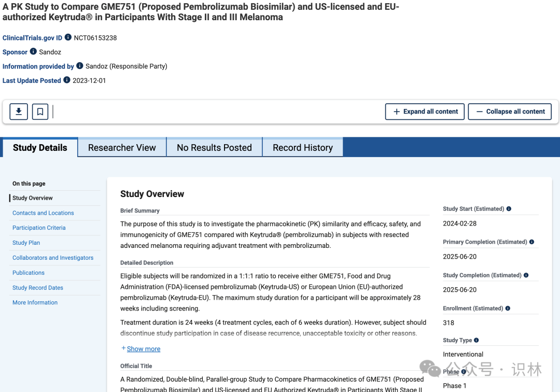This screenshot has width=560, height=392.
Task: Click the Last Update date 2023-12-01
Action: click(x=89, y=81)
